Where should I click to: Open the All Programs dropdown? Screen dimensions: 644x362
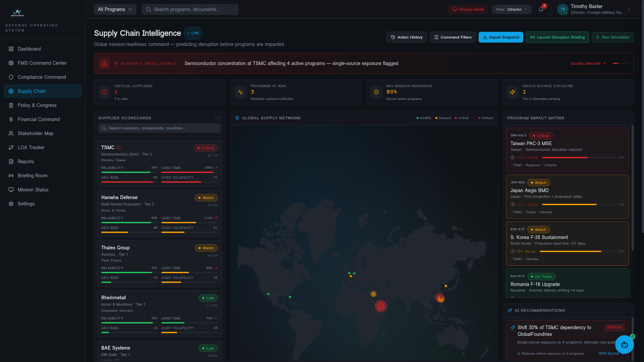pyautogui.click(x=115, y=9)
